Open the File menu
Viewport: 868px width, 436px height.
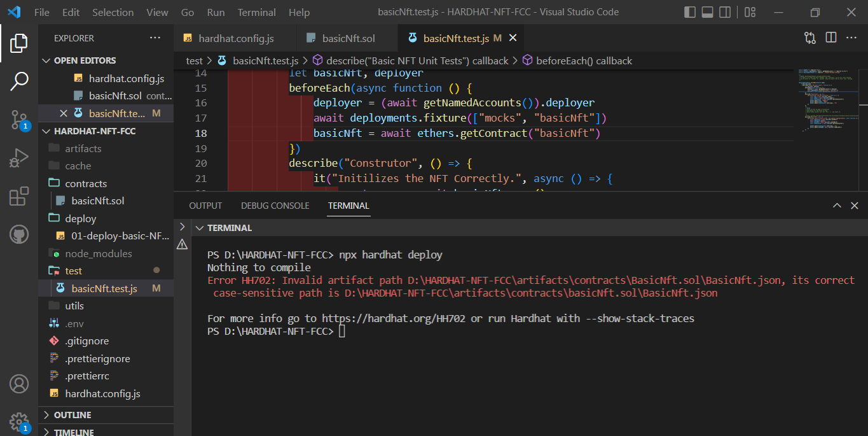(x=41, y=12)
